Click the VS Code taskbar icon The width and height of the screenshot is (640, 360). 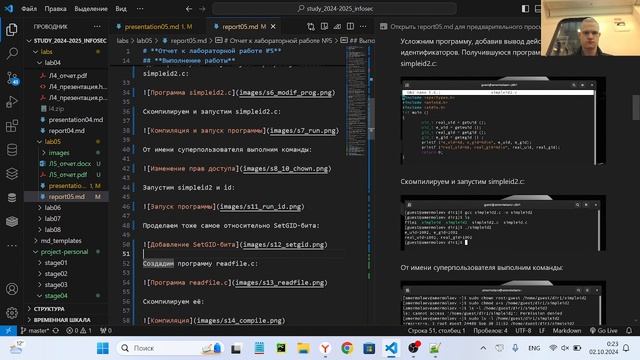[391, 348]
